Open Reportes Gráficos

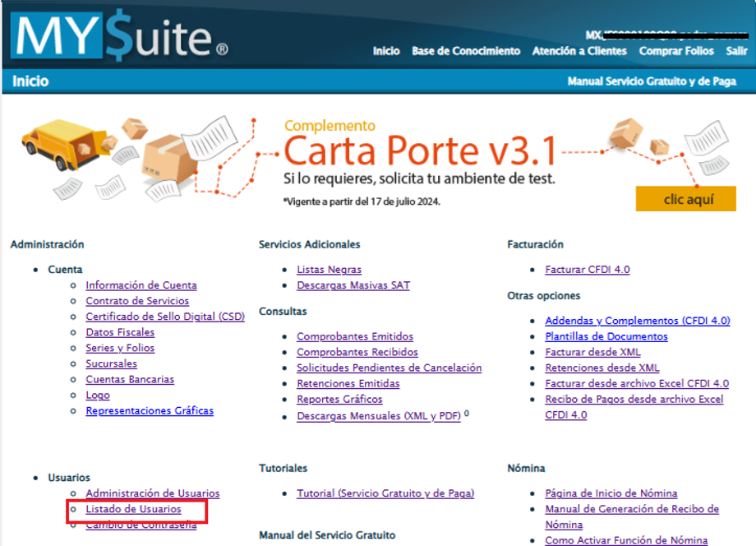(339, 400)
